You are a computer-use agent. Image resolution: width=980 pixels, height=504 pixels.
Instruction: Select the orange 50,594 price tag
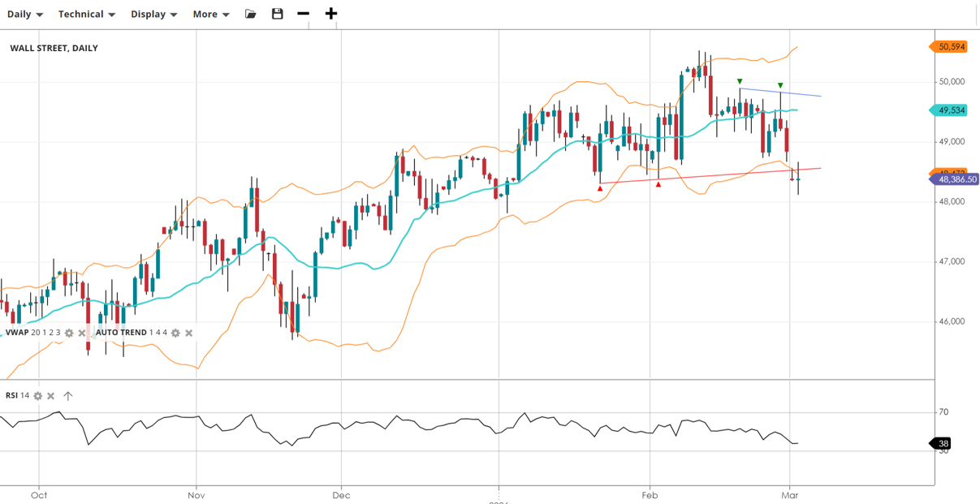[950, 46]
